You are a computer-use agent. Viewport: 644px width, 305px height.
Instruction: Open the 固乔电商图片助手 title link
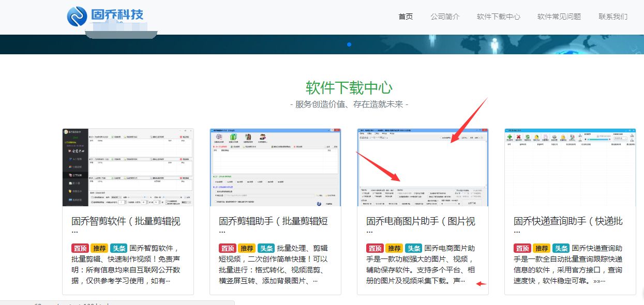[x=422, y=221]
